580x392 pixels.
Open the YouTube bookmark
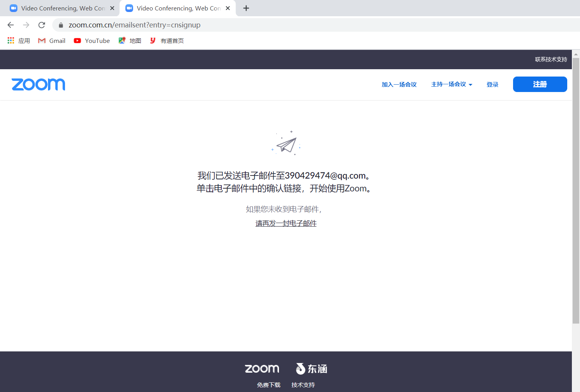coord(92,41)
